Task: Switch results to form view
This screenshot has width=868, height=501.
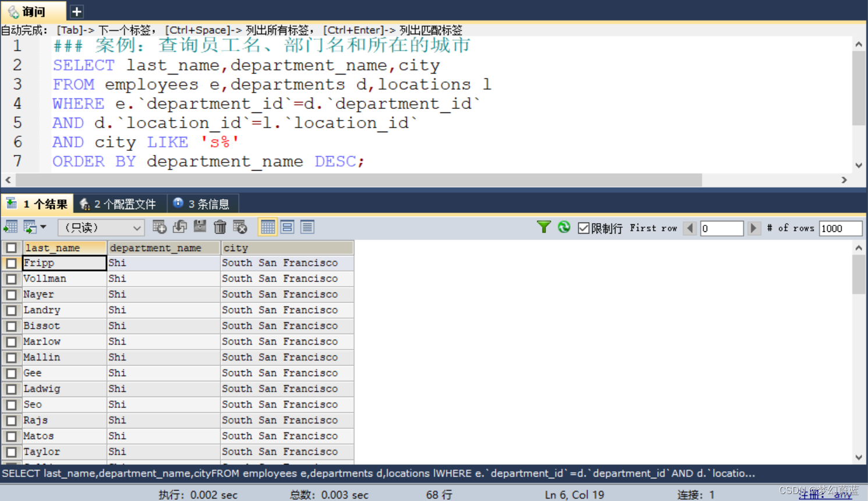Action: [x=287, y=227]
